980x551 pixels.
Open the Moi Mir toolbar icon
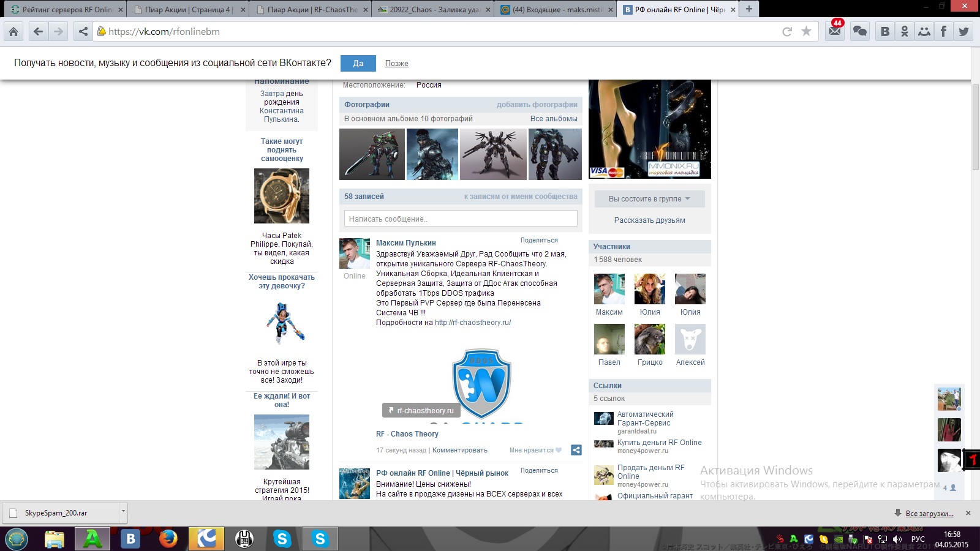click(924, 31)
